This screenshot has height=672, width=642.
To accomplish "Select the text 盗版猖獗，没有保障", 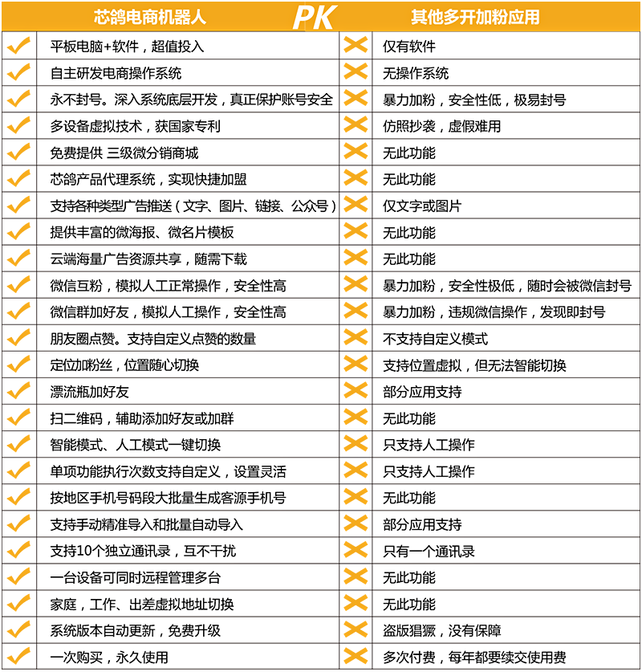I will 441,630.
